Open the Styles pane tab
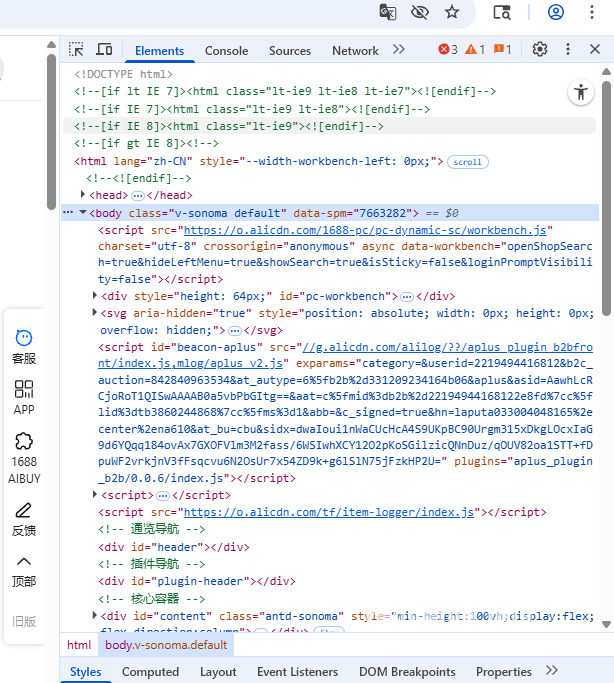 tap(85, 672)
